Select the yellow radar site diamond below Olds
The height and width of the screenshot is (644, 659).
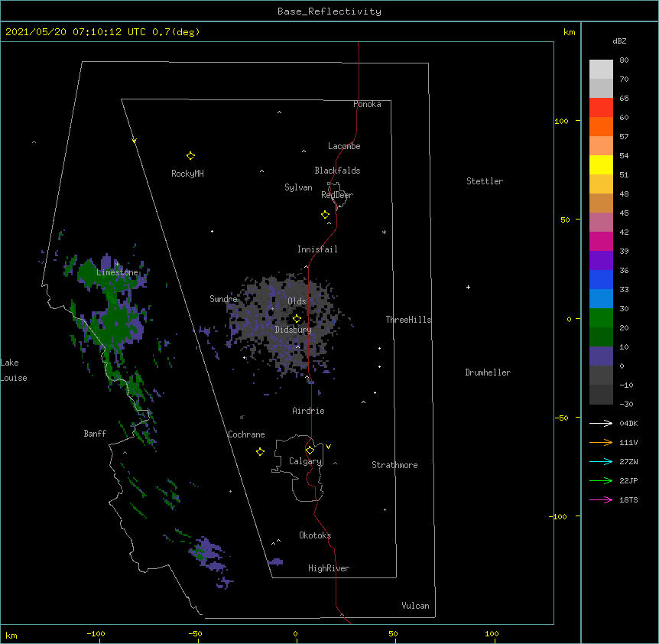297,319
